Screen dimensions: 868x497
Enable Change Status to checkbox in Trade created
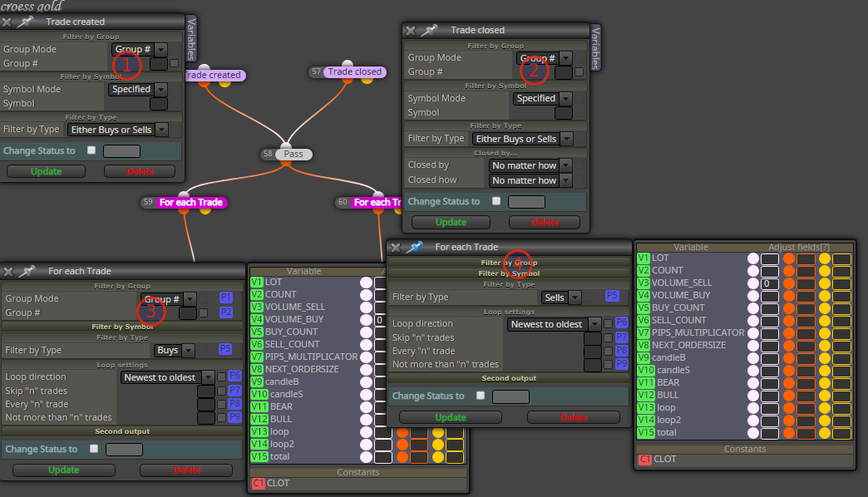click(x=92, y=150)
